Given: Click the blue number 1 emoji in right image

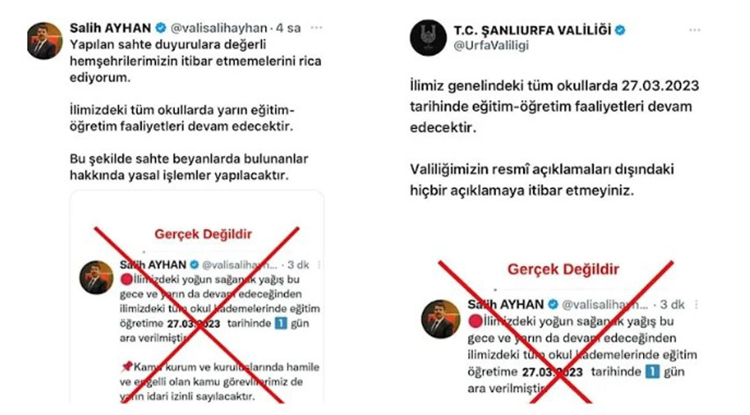Looking at the screenshot, I should point(652,371).
